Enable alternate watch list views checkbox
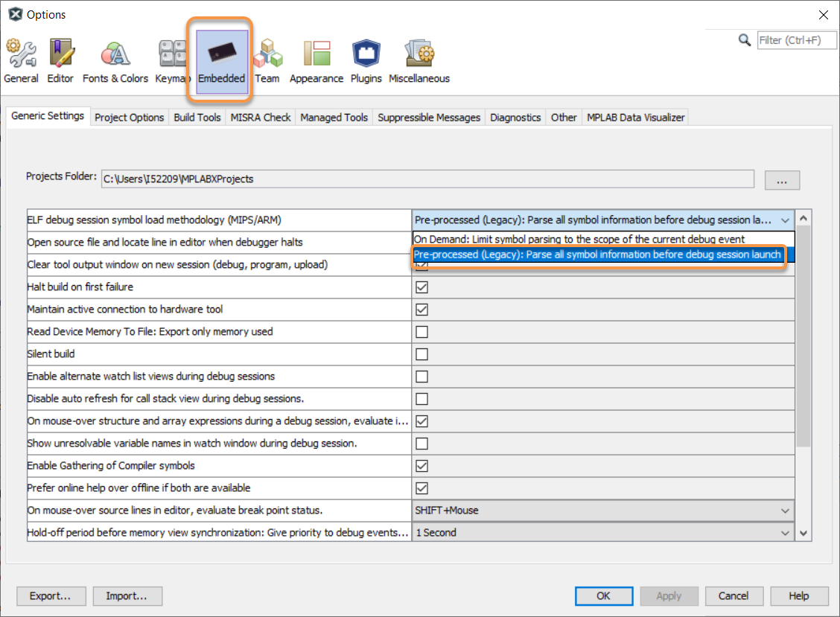 pos(421,377)
